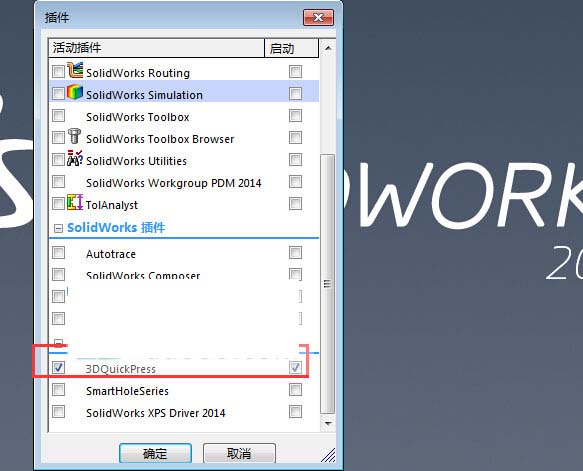Enable SolidWorks Toolbox startup checkbox
Screen dimensions: 583x471
click(x=295, y=116)
